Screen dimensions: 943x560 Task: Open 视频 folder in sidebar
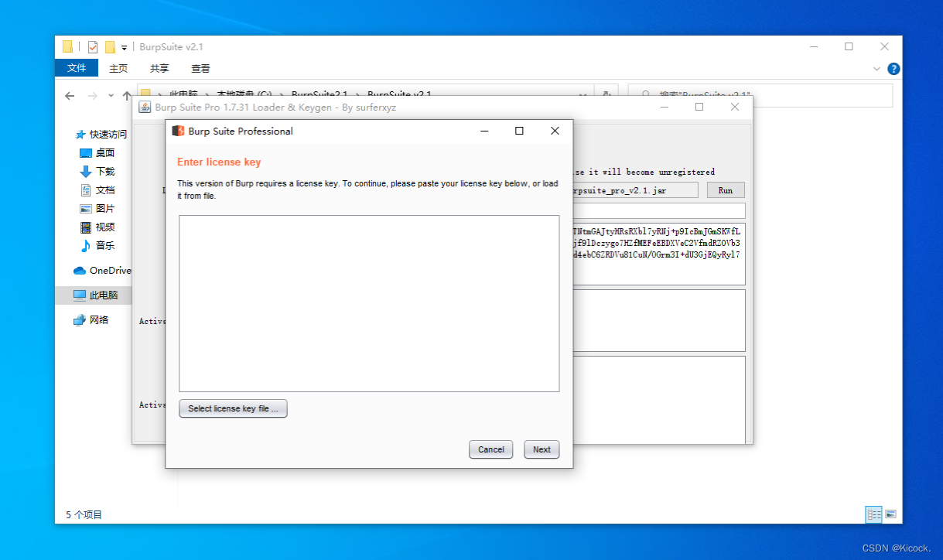(97, 227)
